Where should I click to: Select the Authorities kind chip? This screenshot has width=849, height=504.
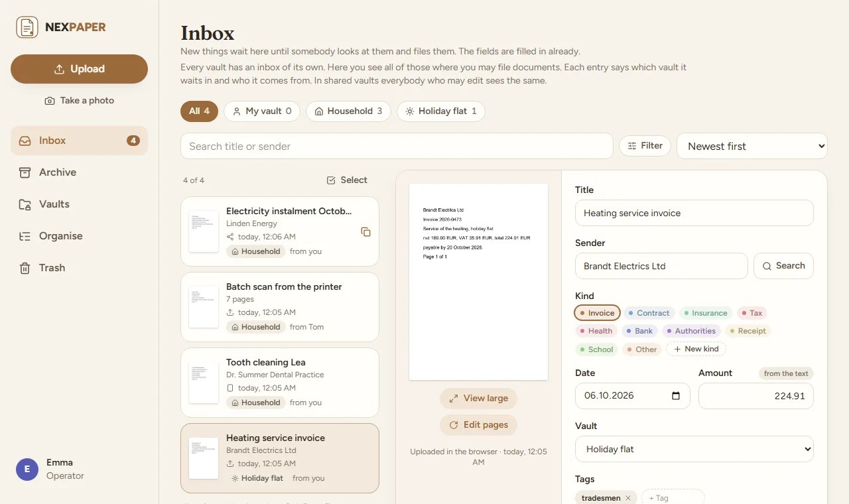point(691,331)
